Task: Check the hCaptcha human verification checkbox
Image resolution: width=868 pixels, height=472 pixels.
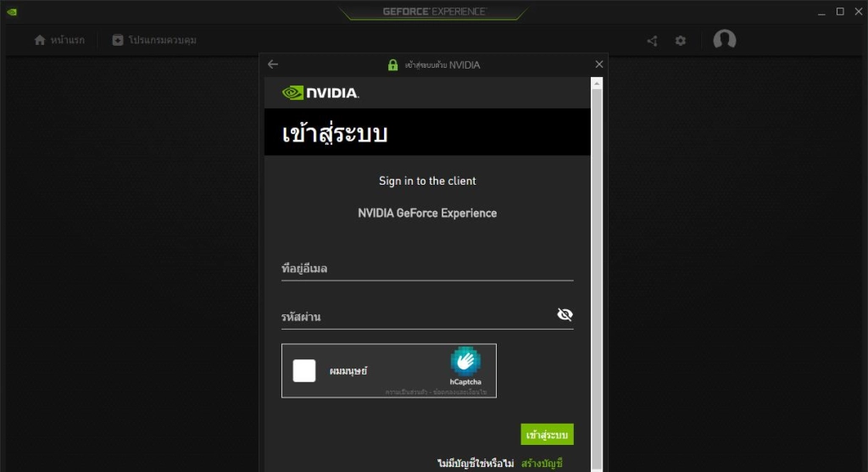Action: [x=304, y=371]
